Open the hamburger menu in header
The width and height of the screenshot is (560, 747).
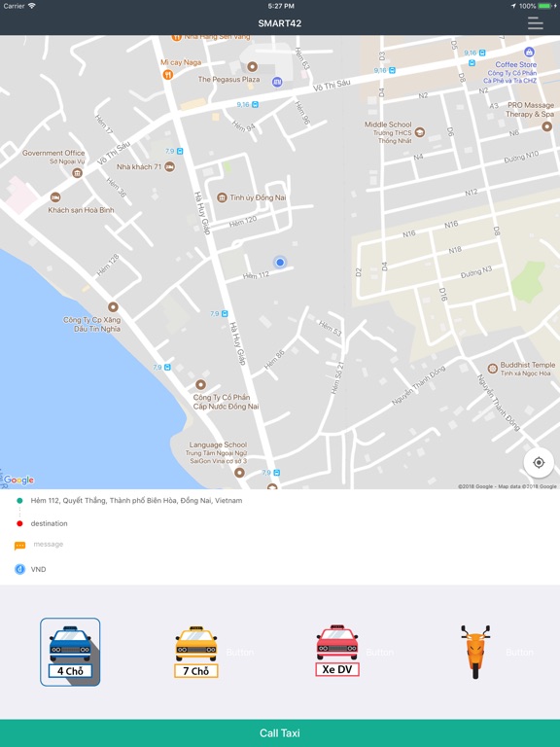pos(536,23)
